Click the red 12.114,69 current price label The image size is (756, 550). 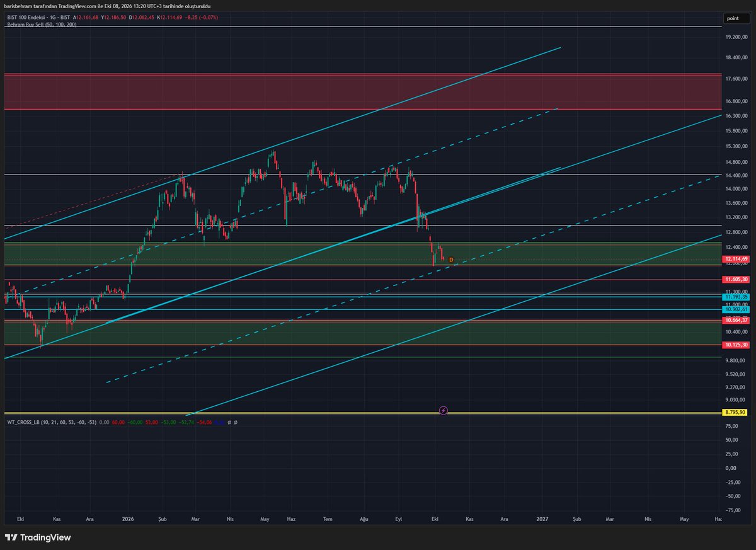tap(736, 258)
